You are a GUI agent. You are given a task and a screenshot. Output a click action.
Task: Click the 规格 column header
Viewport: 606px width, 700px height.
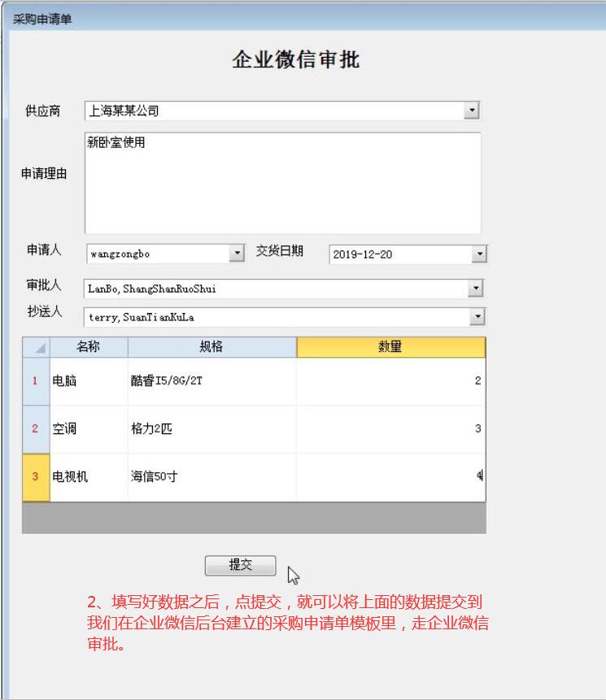212,347
